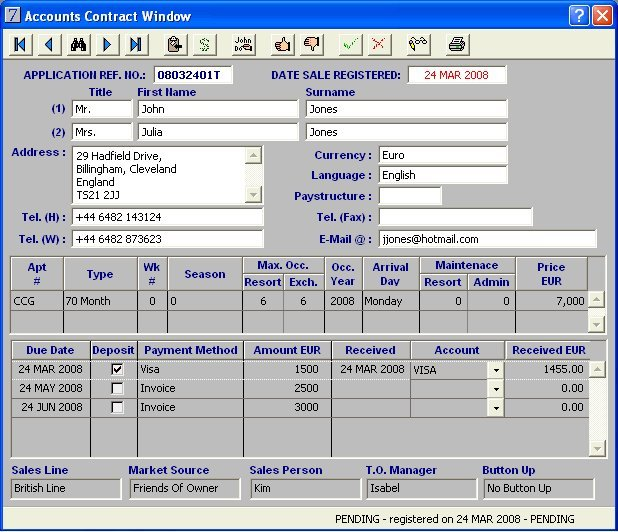Open the VISA account dropdown
Screen dimensions: 618x532
coord(495,370)
